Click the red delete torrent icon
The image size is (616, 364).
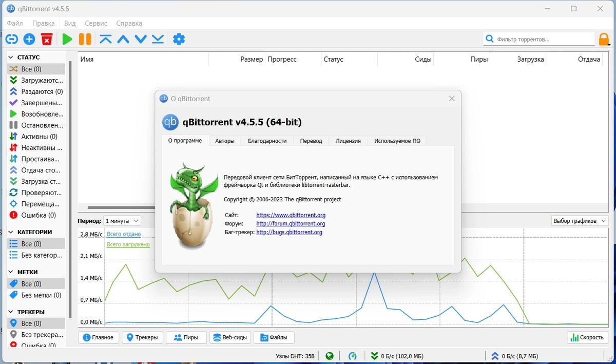pyautogui.click(x=47, y=39)
